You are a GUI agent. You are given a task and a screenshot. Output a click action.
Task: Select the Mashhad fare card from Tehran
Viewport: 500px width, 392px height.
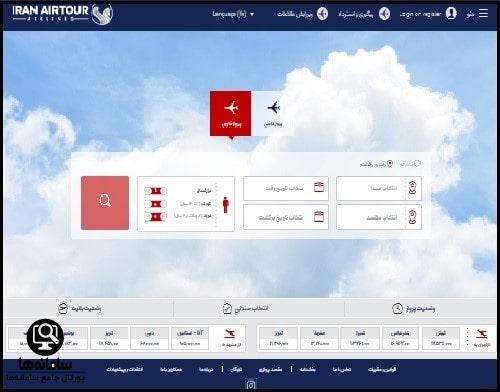pyautogui.click(x=319, y=338)
